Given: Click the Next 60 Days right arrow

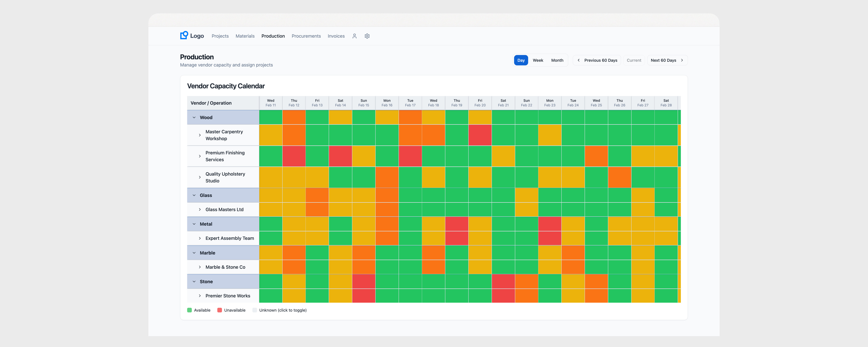Looking at the screenshot, I should 682,60.
